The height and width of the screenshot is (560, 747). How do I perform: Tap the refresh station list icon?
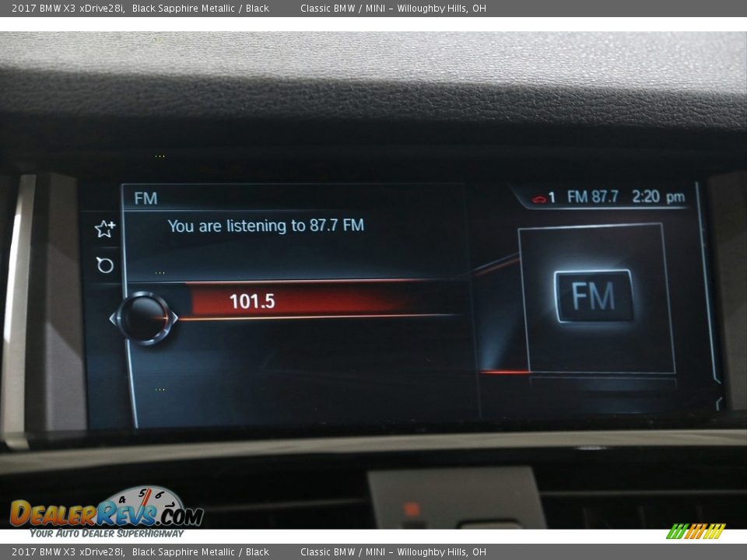105,264
